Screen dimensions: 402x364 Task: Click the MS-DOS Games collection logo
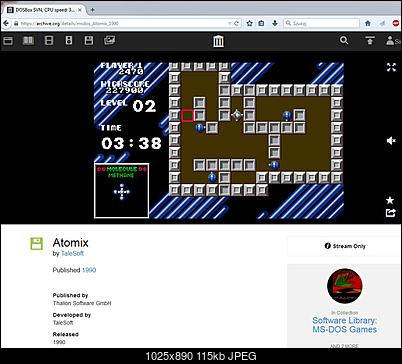coord(345,286)
